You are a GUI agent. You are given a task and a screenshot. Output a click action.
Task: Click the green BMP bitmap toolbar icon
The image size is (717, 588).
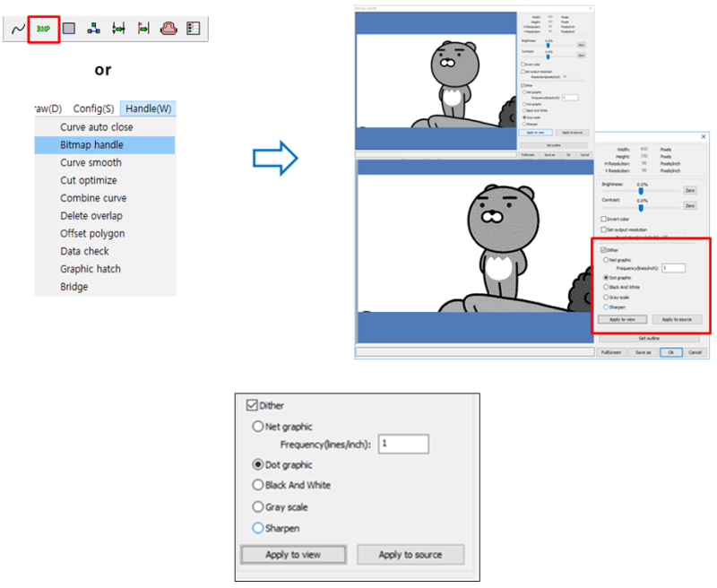pyautogui.click(x=43, y=30)
